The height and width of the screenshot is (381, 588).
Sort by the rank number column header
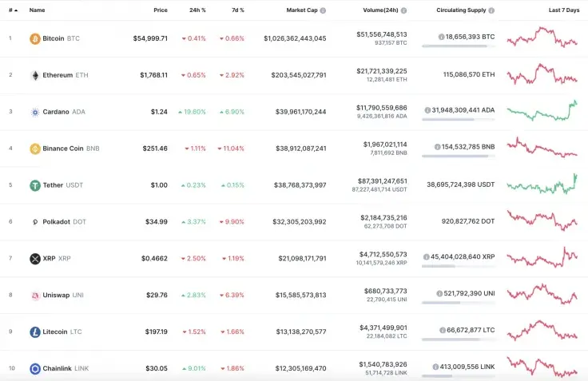(x=11, y=10)
